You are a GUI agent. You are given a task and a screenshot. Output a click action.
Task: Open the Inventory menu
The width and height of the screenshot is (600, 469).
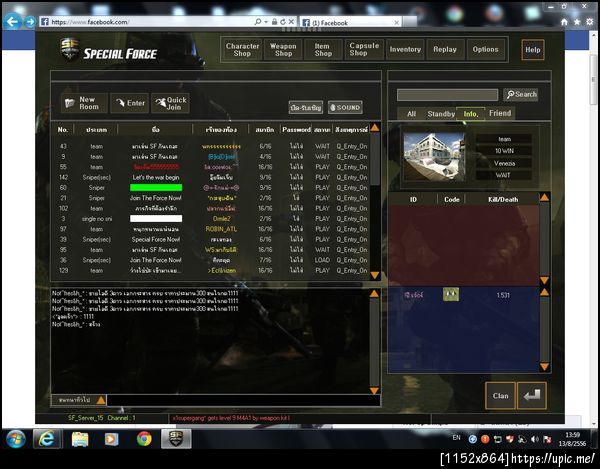405,50
